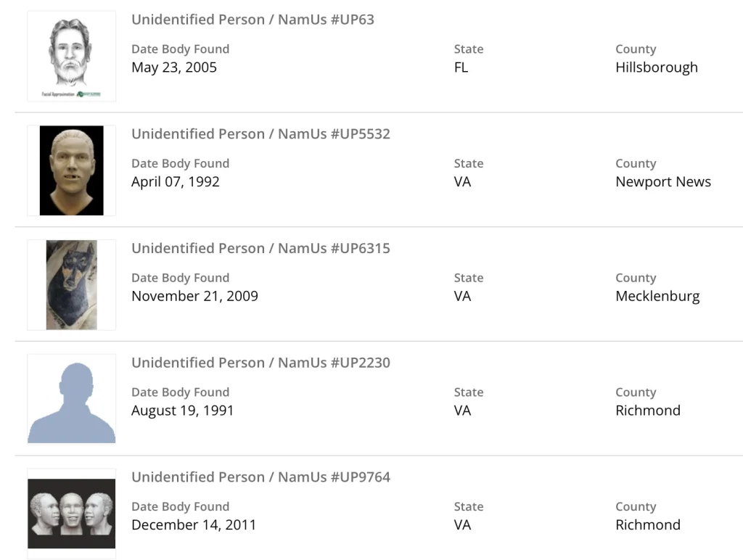View the three-angle reconstruction thumbnail for UP9764
743x560 pixels.
(x=71, y=513)
